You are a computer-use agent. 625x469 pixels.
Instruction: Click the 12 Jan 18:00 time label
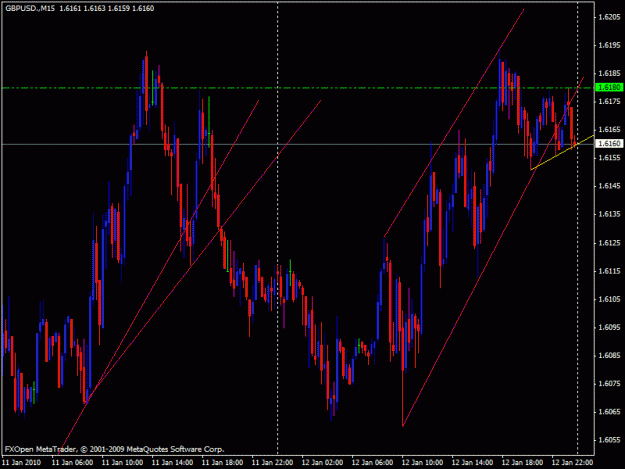(x=522, y=463)
